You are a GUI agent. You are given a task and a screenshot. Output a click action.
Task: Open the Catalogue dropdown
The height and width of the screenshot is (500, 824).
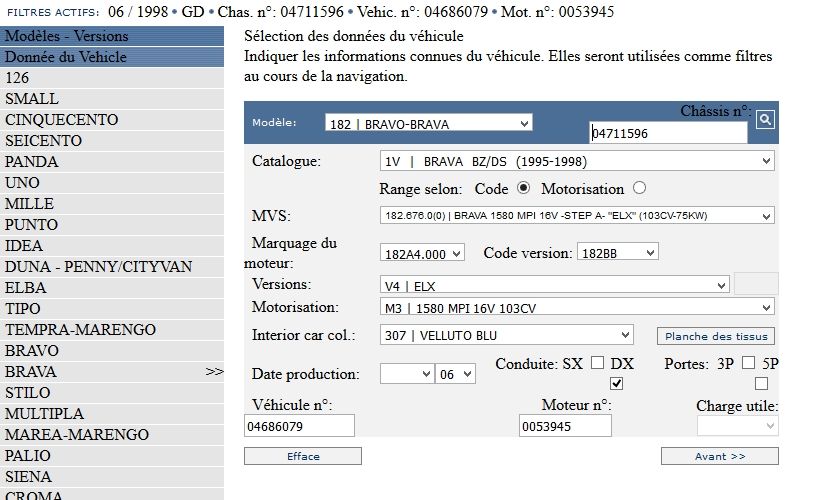pyautogui.click(x=576, y=161)
